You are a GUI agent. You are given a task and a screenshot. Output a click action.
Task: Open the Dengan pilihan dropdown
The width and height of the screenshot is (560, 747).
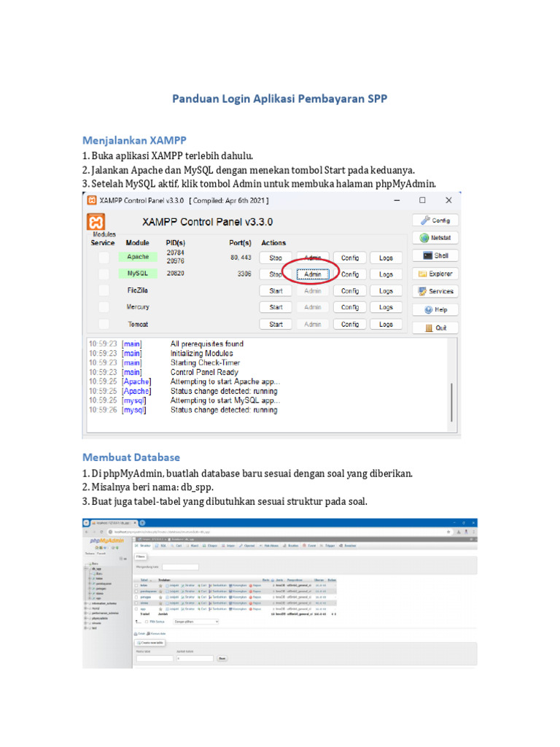click(195, 622)
